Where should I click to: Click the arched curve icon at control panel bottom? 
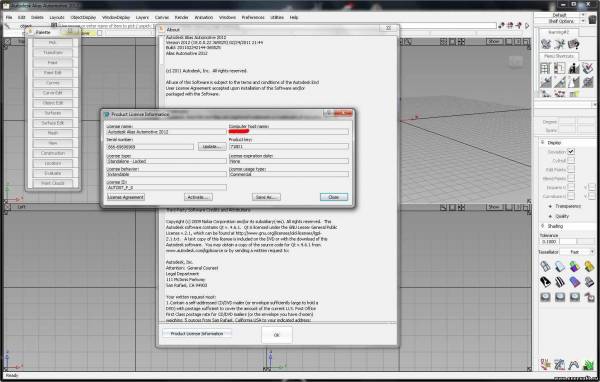[573, 365]
